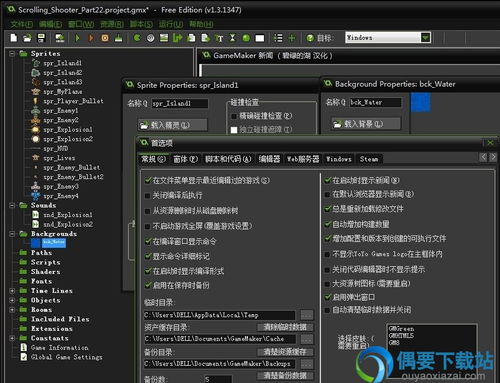Image resolution: width=500 pixels, height=383 pixels.
Task: Click the Global Game Settings icon in tree
Action: 24,357
